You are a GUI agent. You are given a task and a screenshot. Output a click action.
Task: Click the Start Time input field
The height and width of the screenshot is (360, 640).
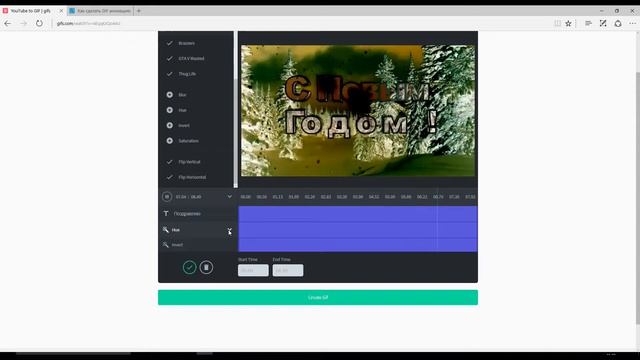253,270
